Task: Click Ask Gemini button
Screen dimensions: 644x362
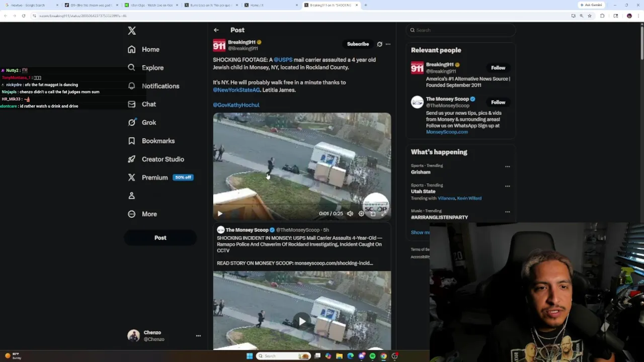Action: [591, 5]
